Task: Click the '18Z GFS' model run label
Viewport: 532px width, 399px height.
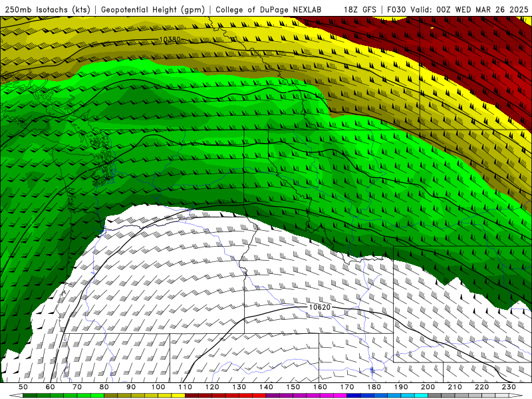Action: (360, 9)
